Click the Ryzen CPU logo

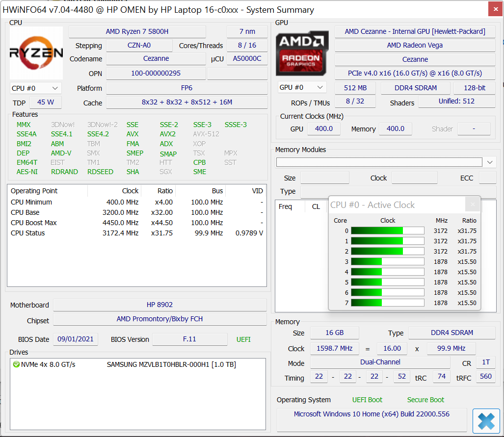(36, 53)
